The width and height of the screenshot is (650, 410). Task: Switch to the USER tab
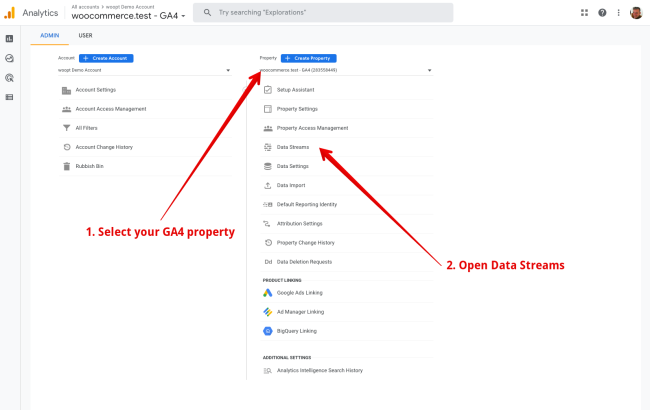pyautogui.click(x=85, y=36)
